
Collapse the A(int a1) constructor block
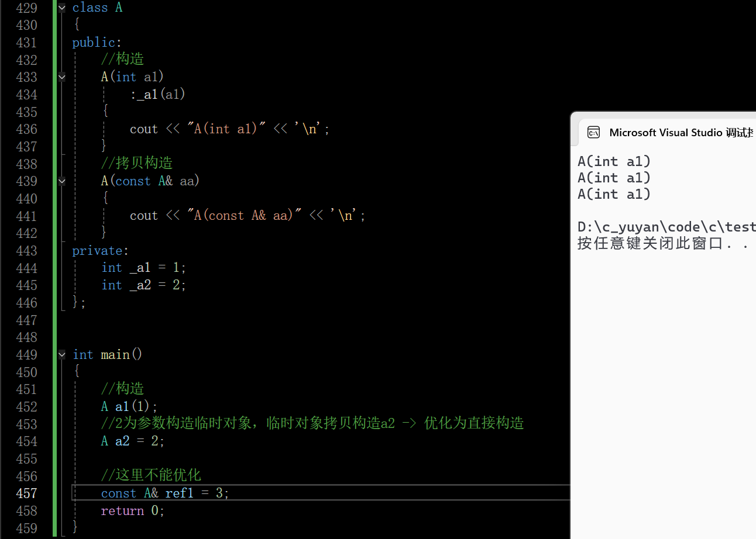pos(62,77)
